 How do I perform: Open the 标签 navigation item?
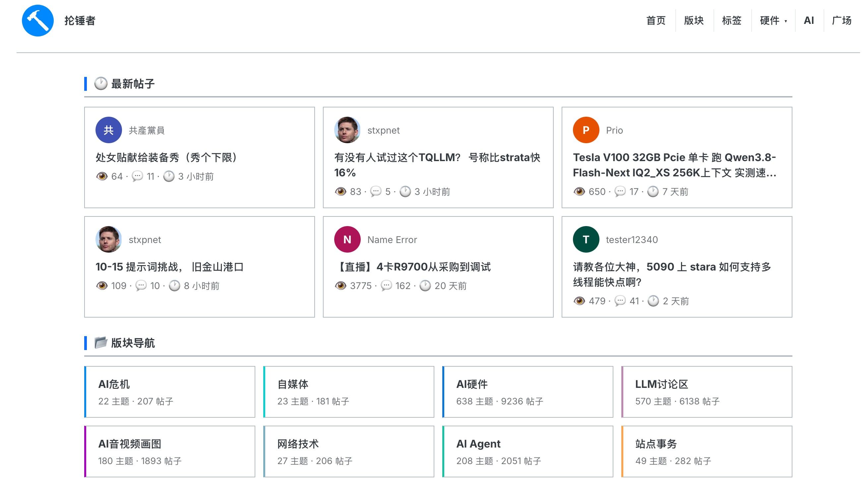(x=731, y=21)
